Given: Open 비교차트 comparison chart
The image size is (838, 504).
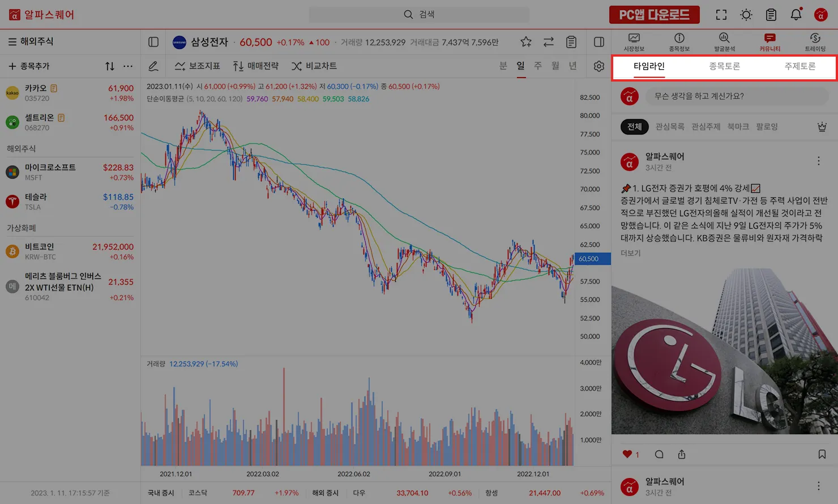Looking at the screenshot, I should coord(314,66).
